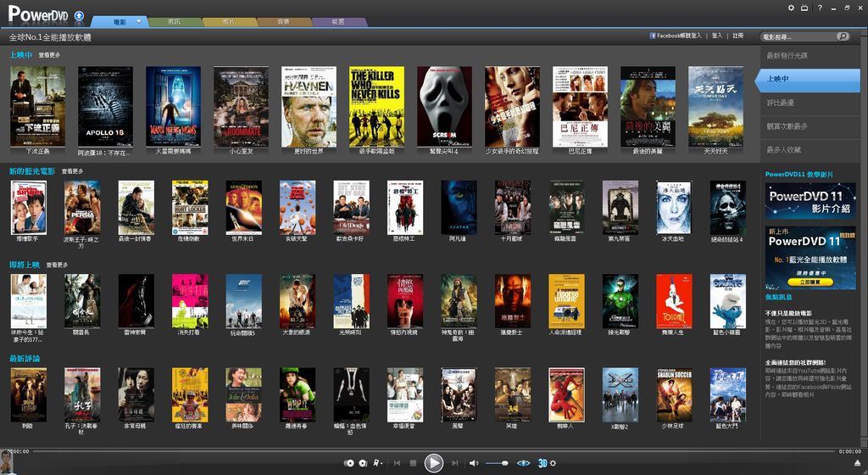Open the Old Dogs Blu-ray poster
The image size is (868, 475).
click(x=351, y=208)
